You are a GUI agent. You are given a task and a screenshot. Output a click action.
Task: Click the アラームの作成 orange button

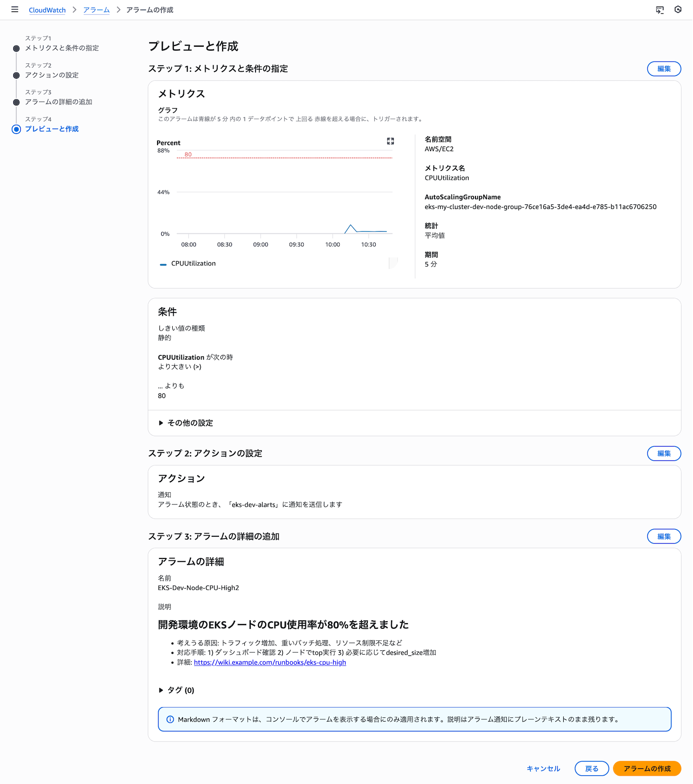tap(647, 768)
